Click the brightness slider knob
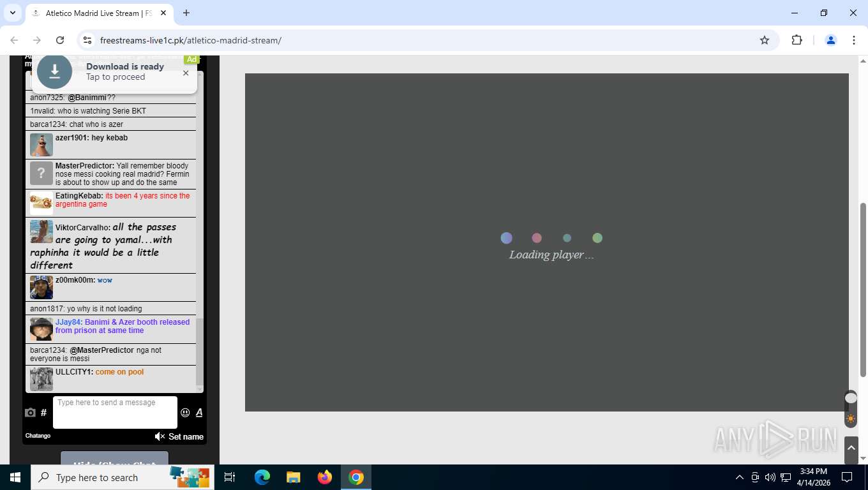Viewport: 868px width, 490px height. click(851, 398)
